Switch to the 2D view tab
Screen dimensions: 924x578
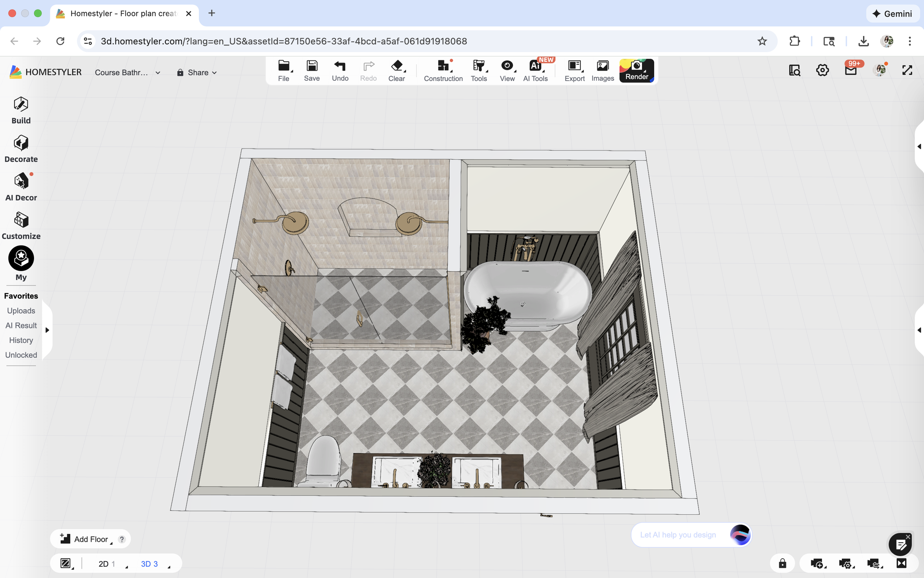pos(104,563)
